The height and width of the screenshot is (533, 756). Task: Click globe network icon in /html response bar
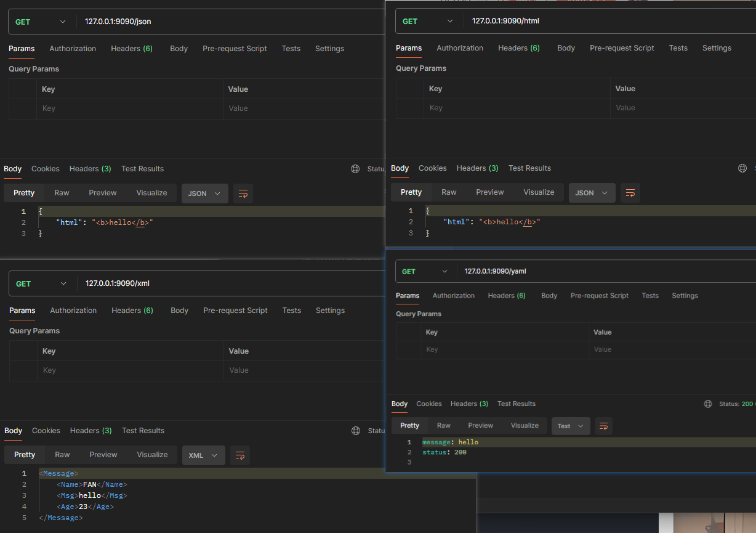[x=742, y=168]
